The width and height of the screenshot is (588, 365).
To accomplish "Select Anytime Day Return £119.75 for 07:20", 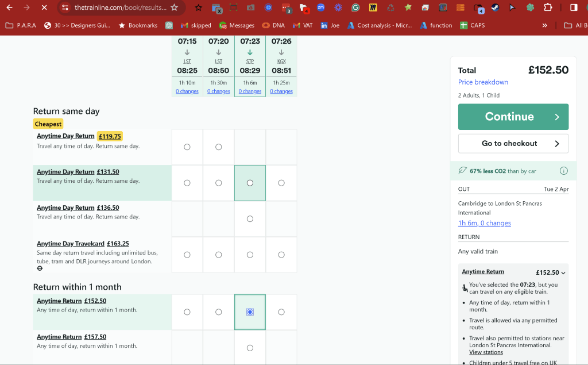I will click(219, 147).
